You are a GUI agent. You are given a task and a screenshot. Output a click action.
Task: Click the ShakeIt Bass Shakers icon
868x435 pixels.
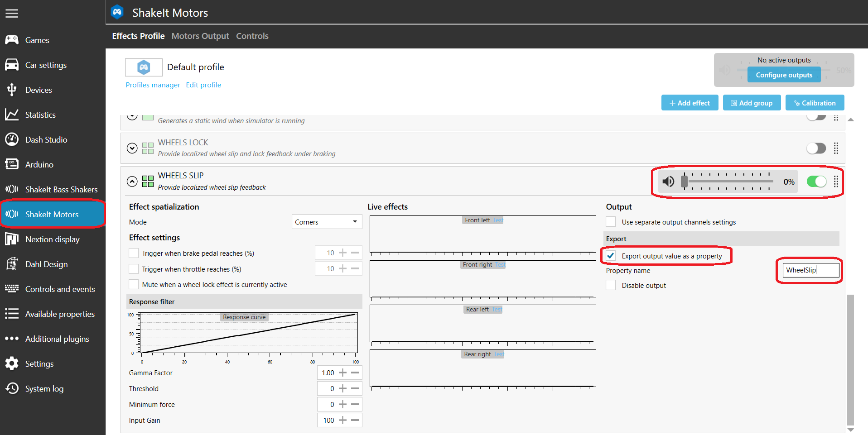coord(12,189)
